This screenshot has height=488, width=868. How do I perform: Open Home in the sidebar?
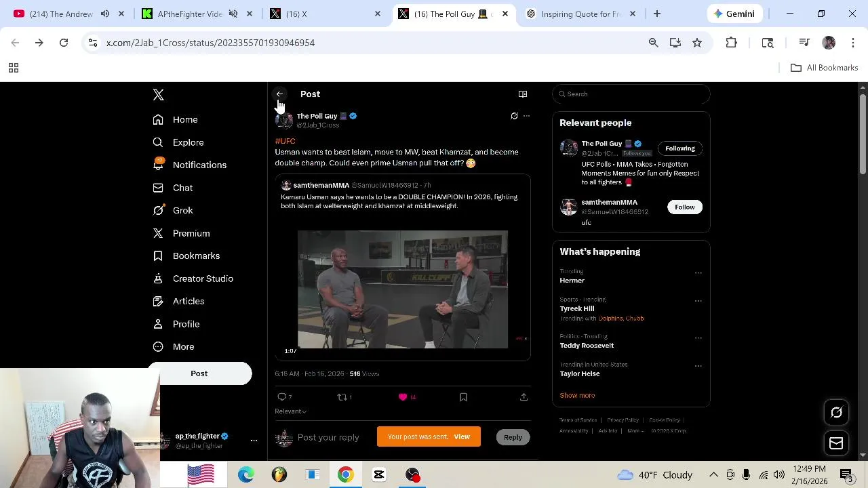tap(176, 120)
